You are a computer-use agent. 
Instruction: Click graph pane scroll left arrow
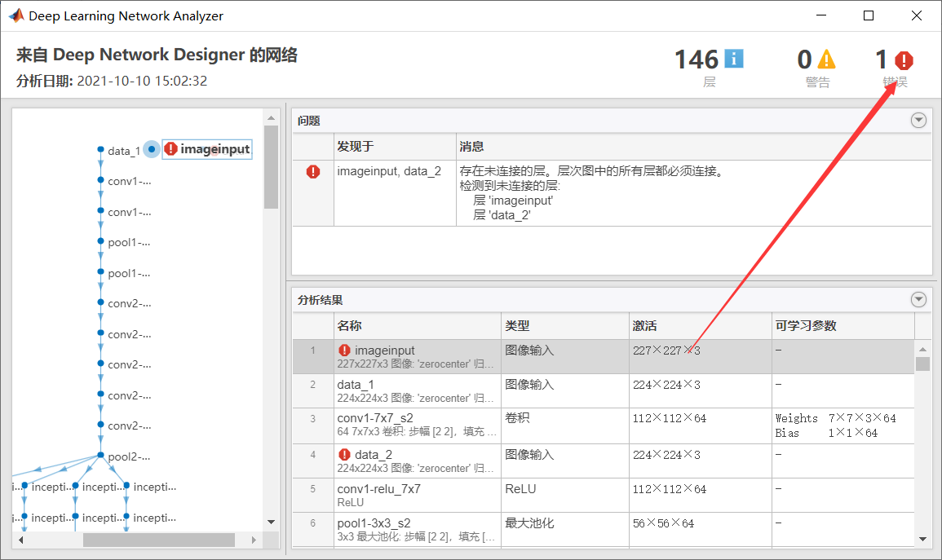(21, 540)
